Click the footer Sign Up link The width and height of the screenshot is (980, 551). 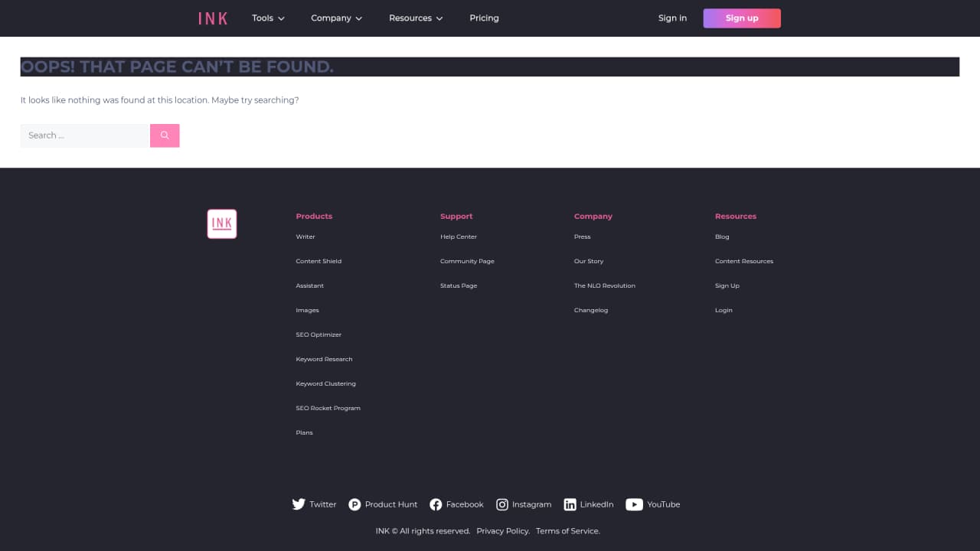tap(727, 285)
